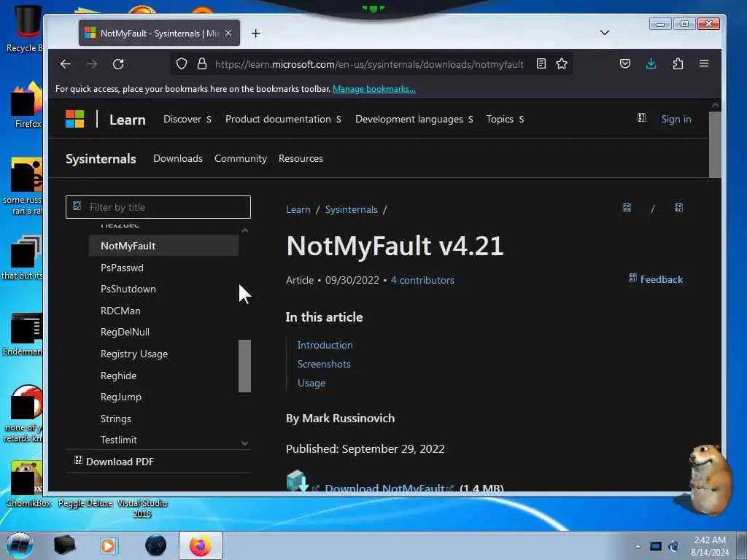Click the Firefox taskbar icon
The image size is (747, 560).
[201, 545]
